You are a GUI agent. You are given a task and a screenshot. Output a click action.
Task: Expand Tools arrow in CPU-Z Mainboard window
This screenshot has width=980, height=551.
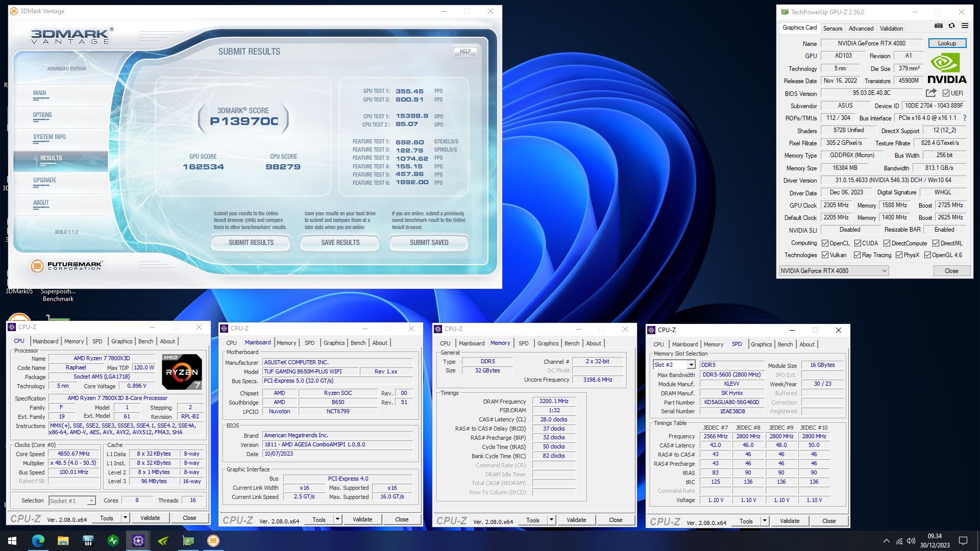pos(337,519)
